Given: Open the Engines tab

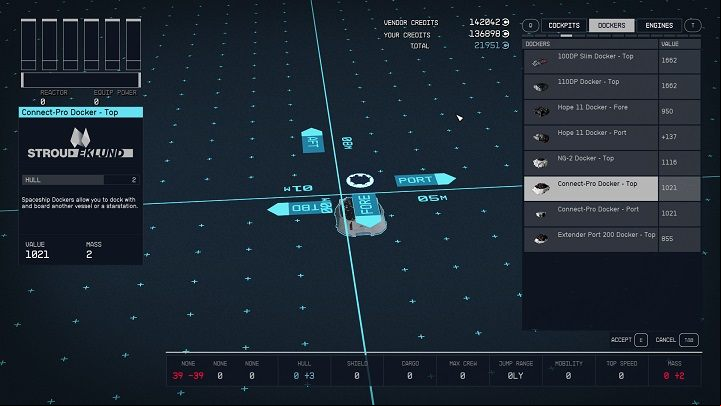Looking at the screenshot, I should [659, 25].
